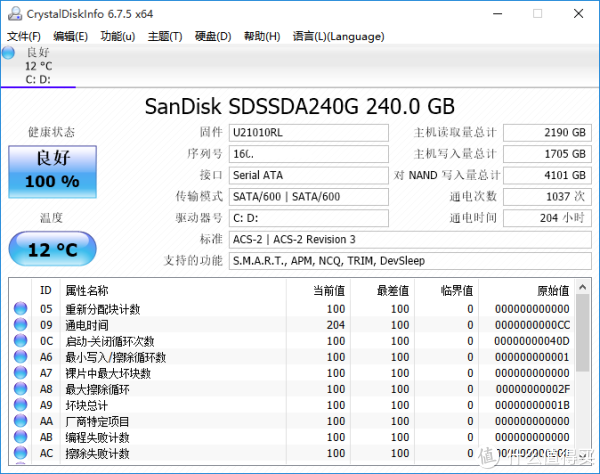Click the power on hours 204 小时
Viewport: 600px width, 474px height.
click(x=547, y=218)
